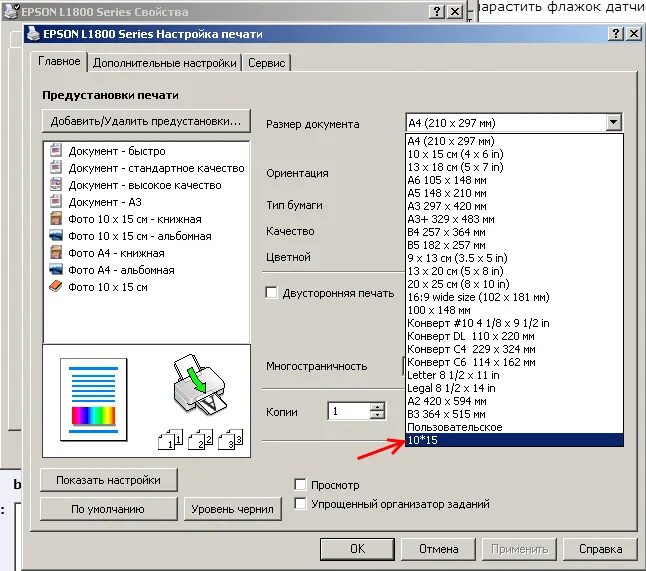The width and height of the screenshot is (646, 571).
Task: Select 100 x 148 мм paper size
Action: [514, 310]
